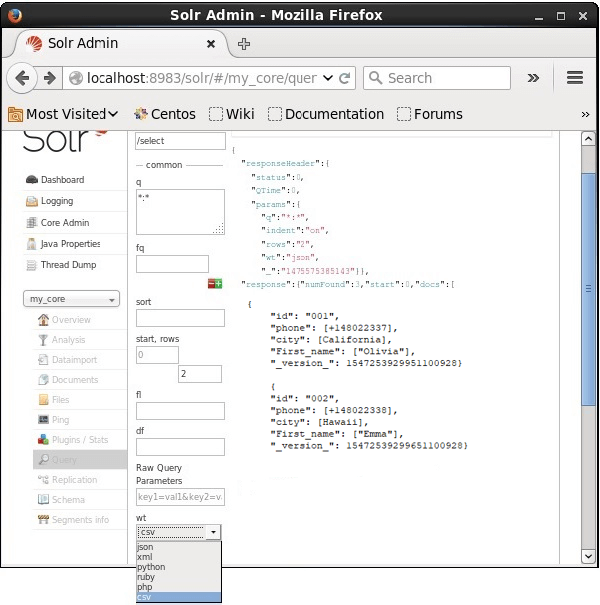Maximize the Firefox window
Image resolution: width=600 pixels, height=605 pixels.
tap(561, 16)
